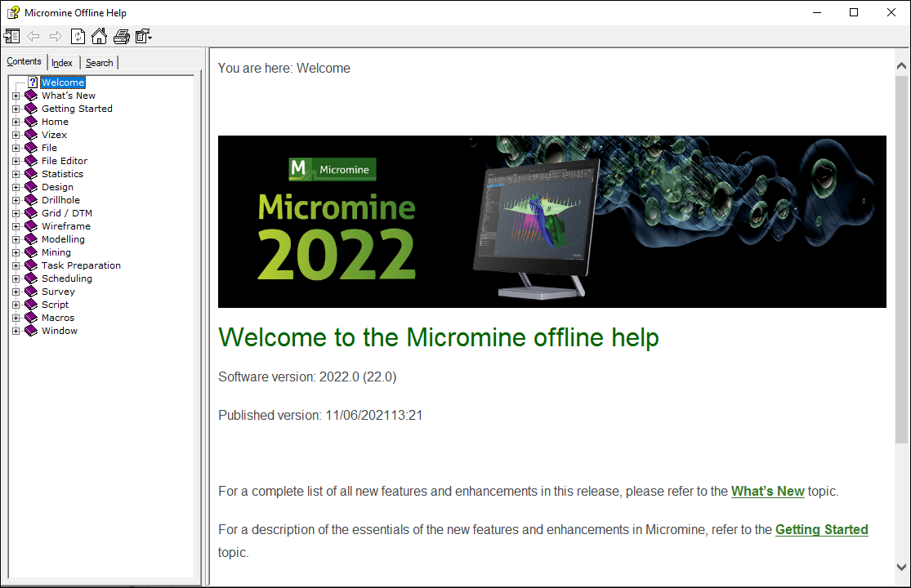Click the Forward arrow in the toolbar
This screenshot has width=911, height=588.
pyautogui.click(x=55, y=36)
